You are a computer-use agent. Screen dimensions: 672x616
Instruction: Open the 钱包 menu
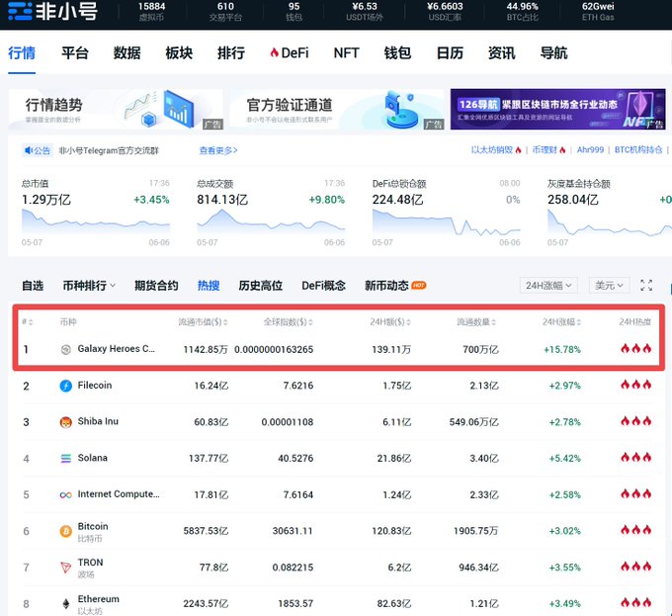coord(397,53)
